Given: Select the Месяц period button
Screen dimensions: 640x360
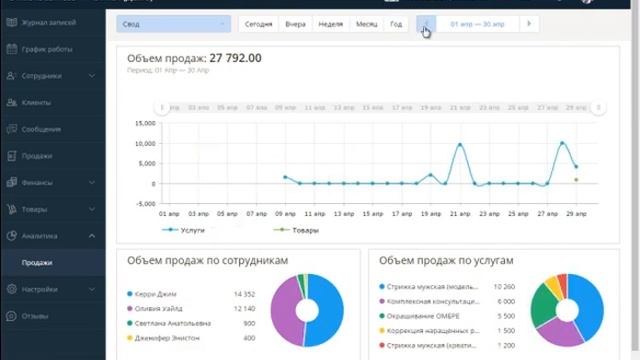Looking at the screenshot, I should click(367, 24).
